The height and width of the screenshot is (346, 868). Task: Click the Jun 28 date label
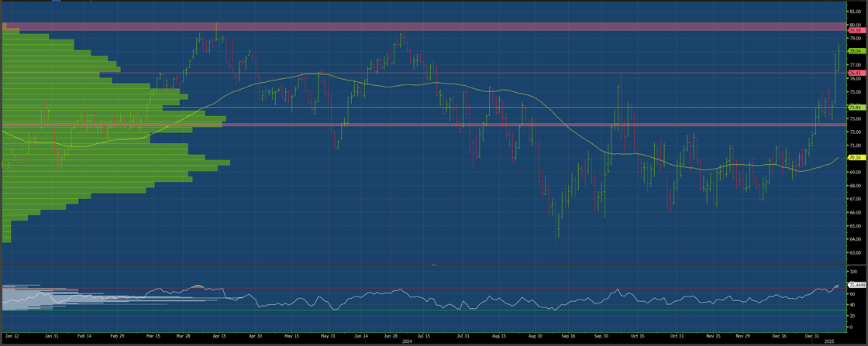tap(391, 335)
